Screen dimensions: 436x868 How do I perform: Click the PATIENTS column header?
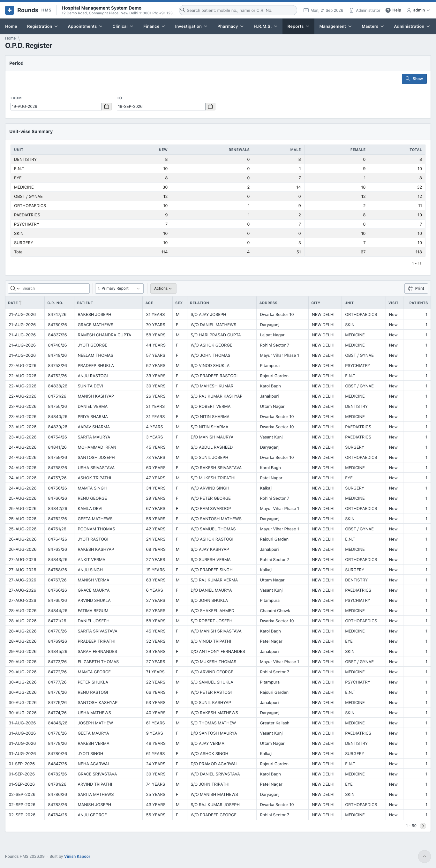click(x=418, y=303)
